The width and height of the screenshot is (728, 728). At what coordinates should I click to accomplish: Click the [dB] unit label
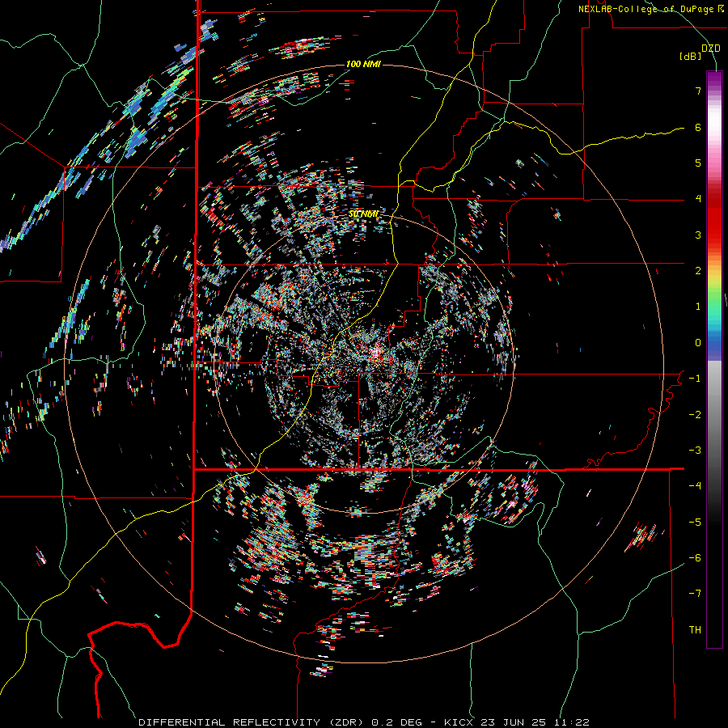pyautogui.click(x=691, y=56)
